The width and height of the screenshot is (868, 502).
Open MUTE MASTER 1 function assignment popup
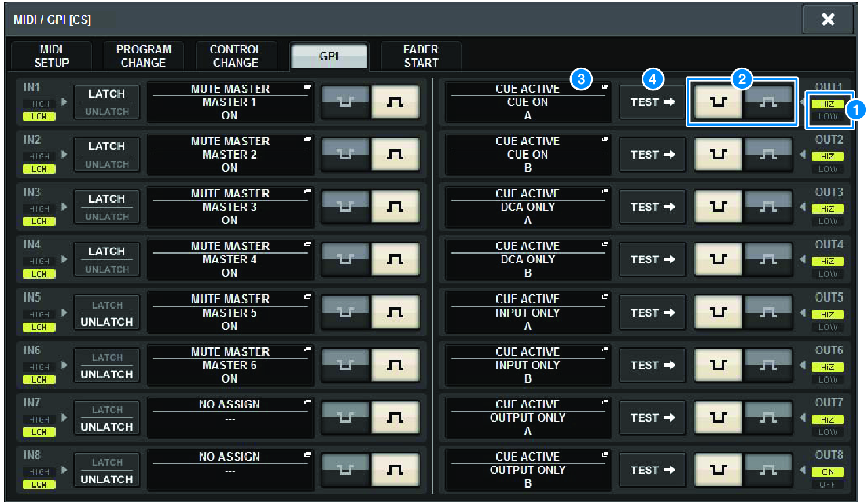pos(230,102)
